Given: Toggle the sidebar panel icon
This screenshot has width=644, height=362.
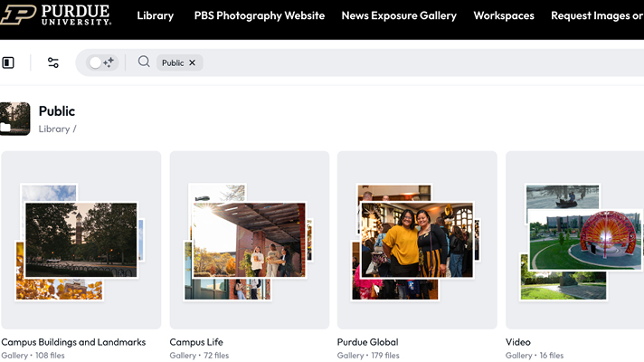Looking at the screenshot, I should [x=8, y=62].
